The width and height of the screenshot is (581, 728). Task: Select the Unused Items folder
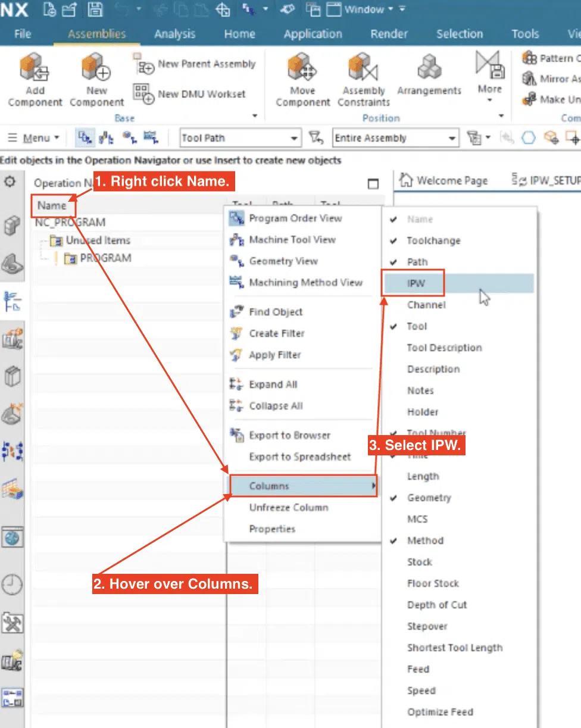90,240
